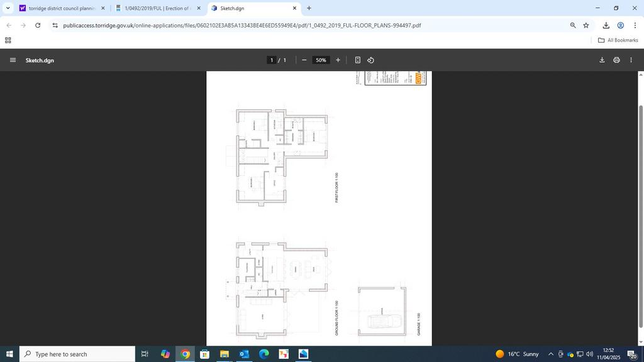Open File Explorer on the taskbar

(225, 354)
